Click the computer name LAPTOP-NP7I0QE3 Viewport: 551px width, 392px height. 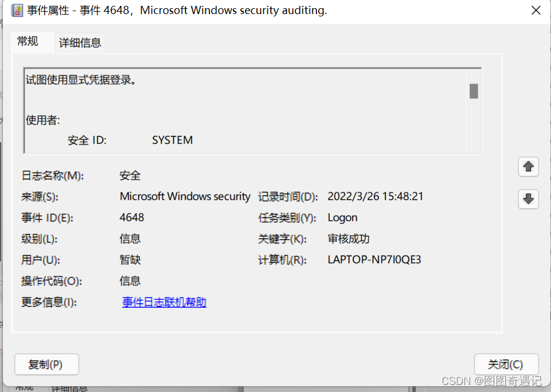[x=374, y=260]
